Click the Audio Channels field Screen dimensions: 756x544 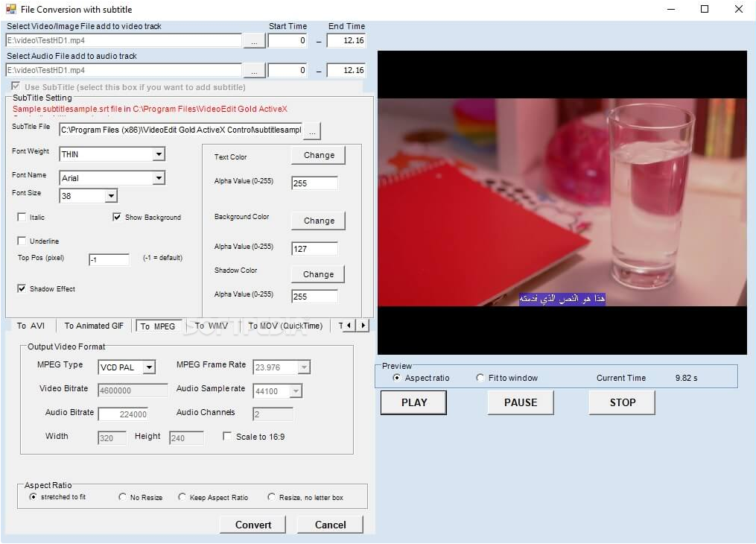tap(273, 414)
